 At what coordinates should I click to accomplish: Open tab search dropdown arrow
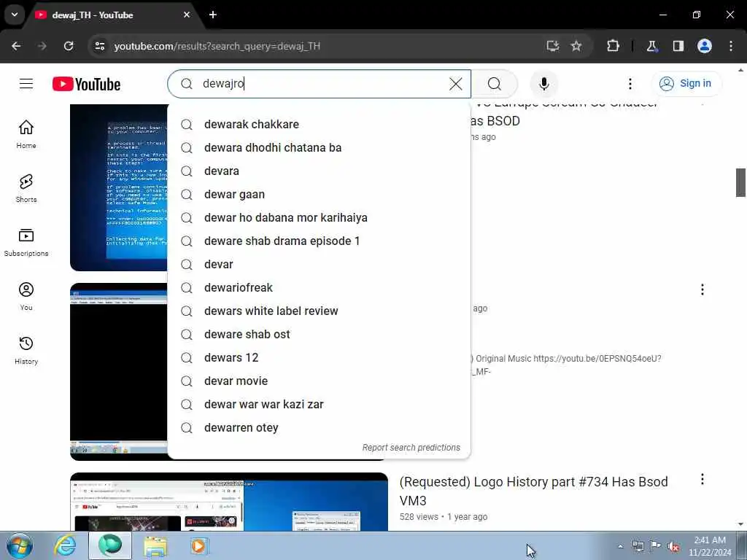coord(15,15)
